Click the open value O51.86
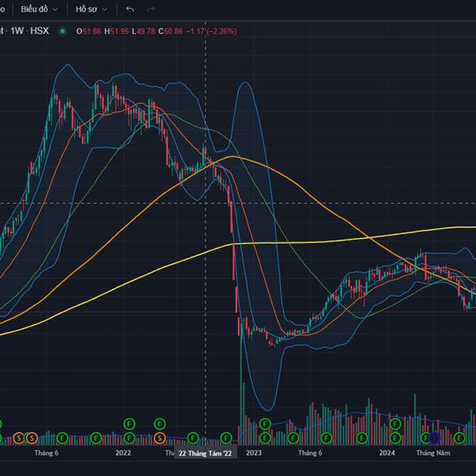Image resolution: width=476 pixels, height=476 pixels. coord(89,31)
